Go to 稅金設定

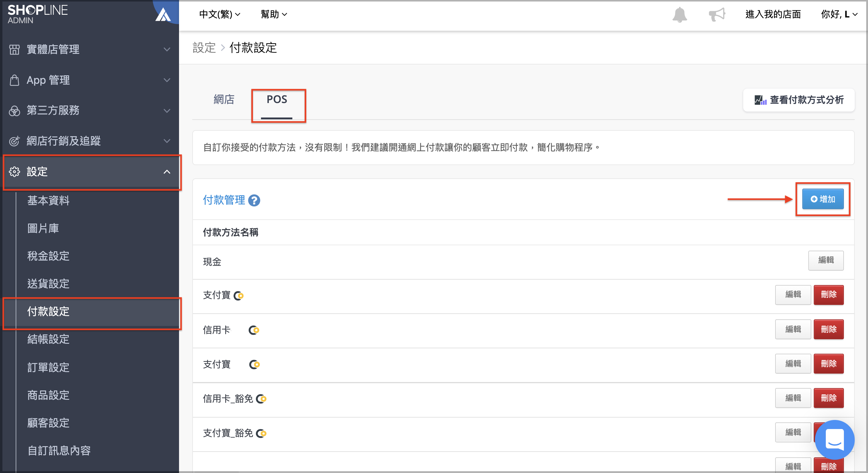(x=48, y=256)
